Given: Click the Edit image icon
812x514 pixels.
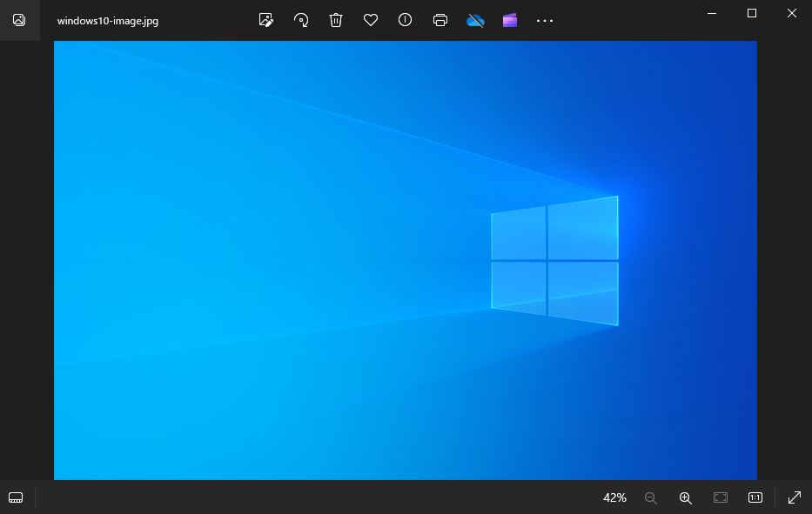Looking at the screenshot, I should point(265,20).
